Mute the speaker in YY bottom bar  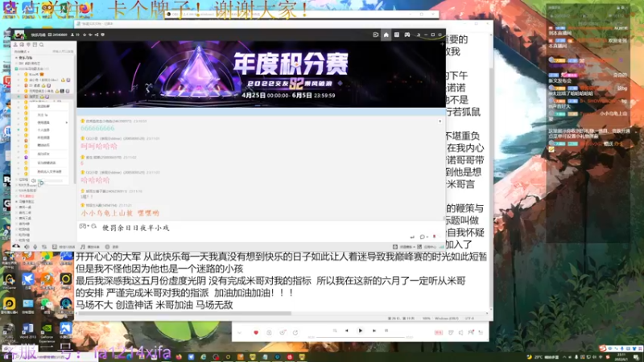[27, 247]
